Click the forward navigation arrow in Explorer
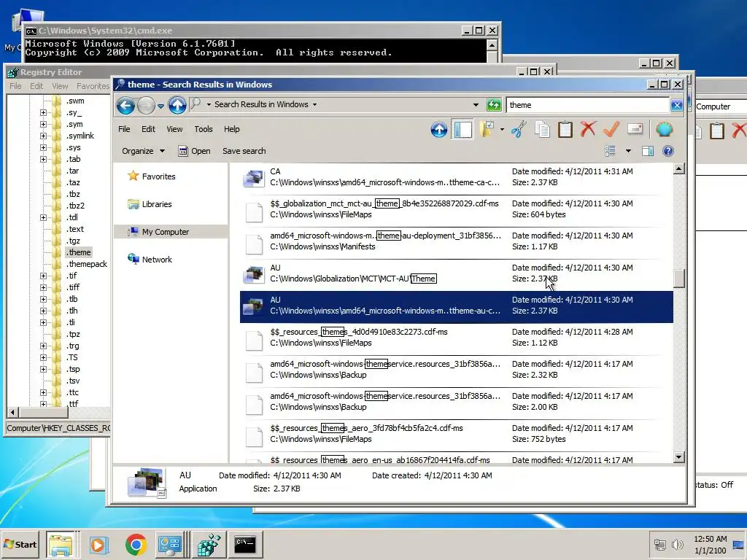The height and width of the screenshot is (560, 747). [146, 105]
